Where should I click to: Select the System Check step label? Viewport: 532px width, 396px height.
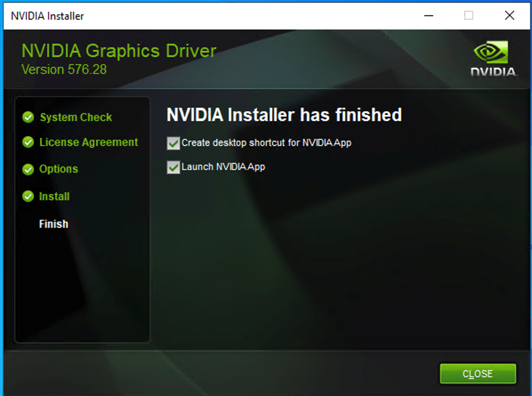[x=76, y=117]
